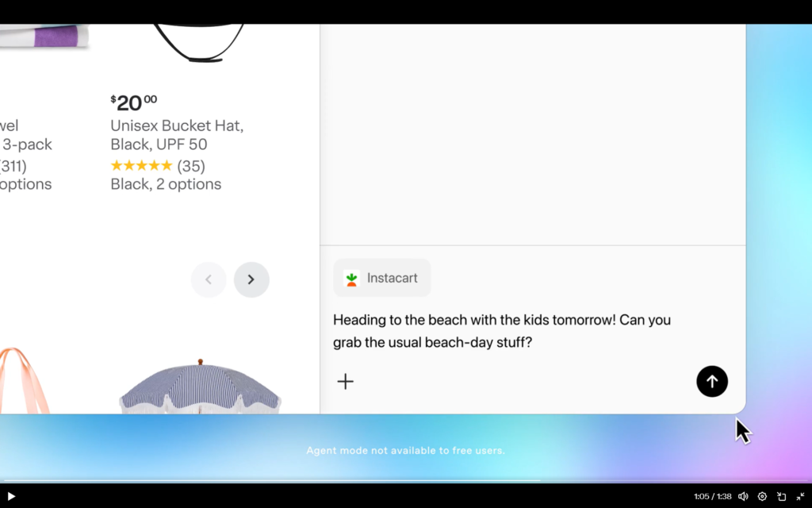
Task: Click the picture-in-picture icon
Action: (780, 496)
